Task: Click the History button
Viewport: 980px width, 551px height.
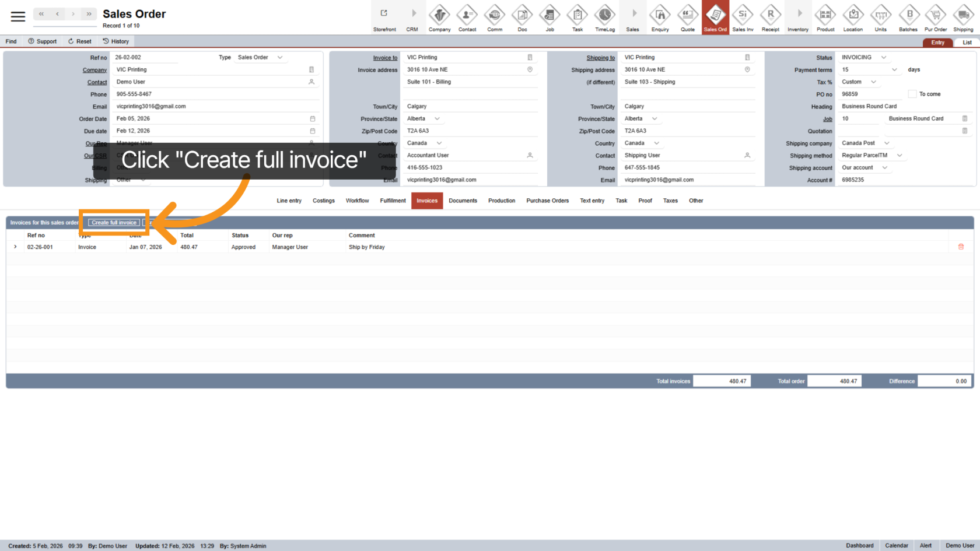Action: (116, 41)
